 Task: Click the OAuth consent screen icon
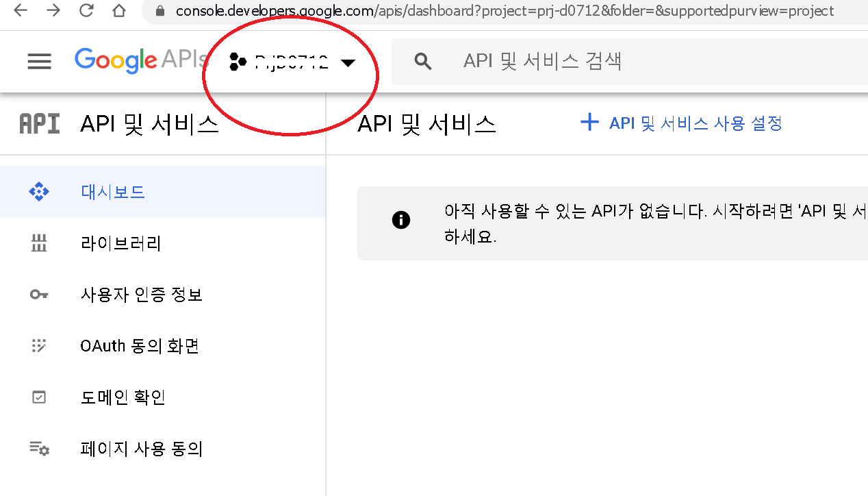pos(39,346)
